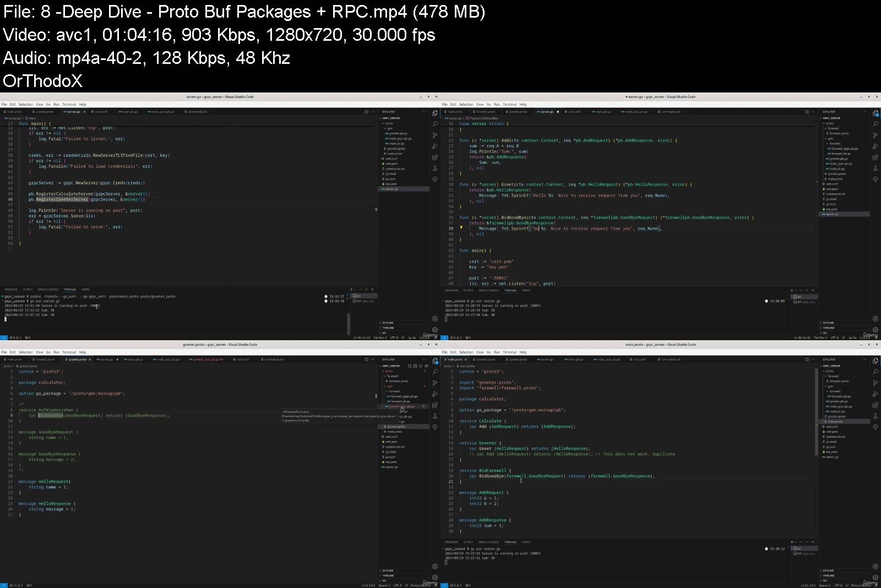881x588 pixels.
Task: Open farewell_grpc.pb.go in unsaved server.go window explorer
Action: pyautogui.click(x=844, y=149)
